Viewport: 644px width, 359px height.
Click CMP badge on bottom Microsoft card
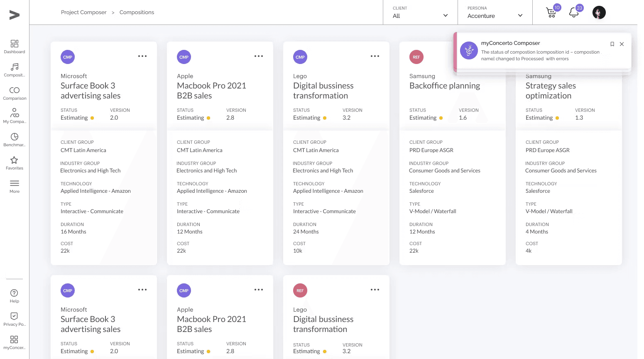pyautogui.click(x=68, y=290)
